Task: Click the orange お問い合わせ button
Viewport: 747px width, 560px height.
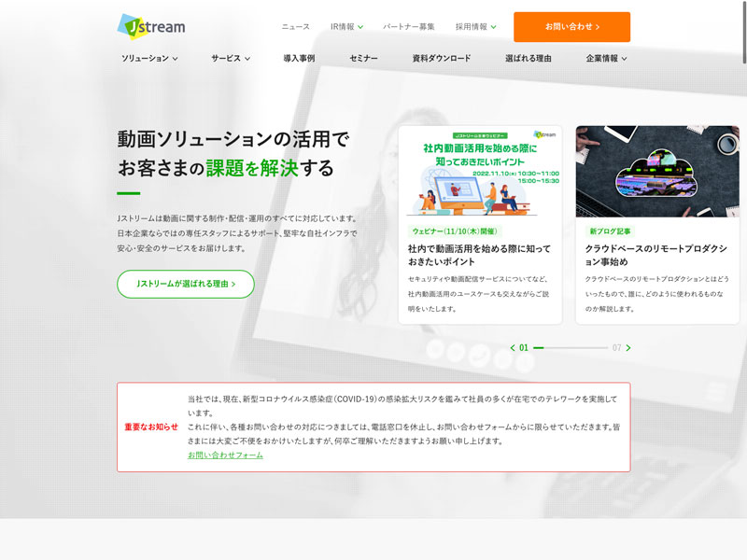Action: [x=571, y=27]
